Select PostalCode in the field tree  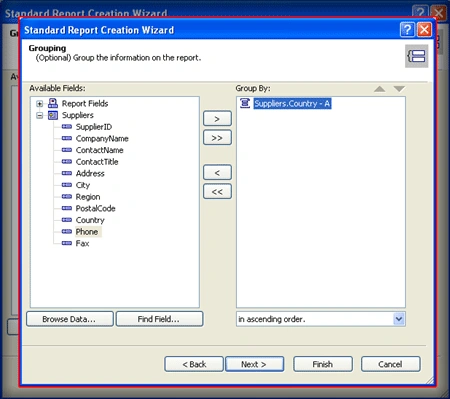(x=96, y=209)
